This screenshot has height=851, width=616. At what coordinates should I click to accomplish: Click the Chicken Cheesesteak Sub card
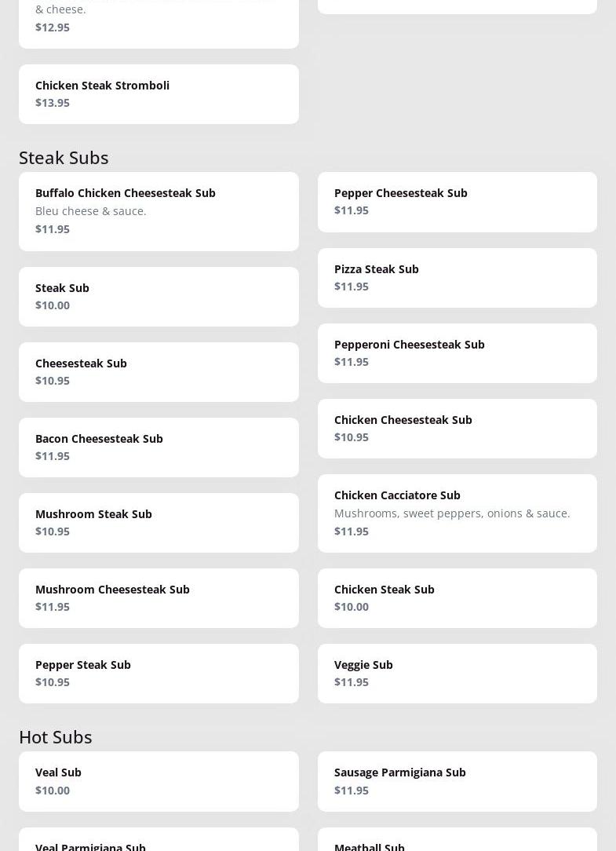click(457, 429)
